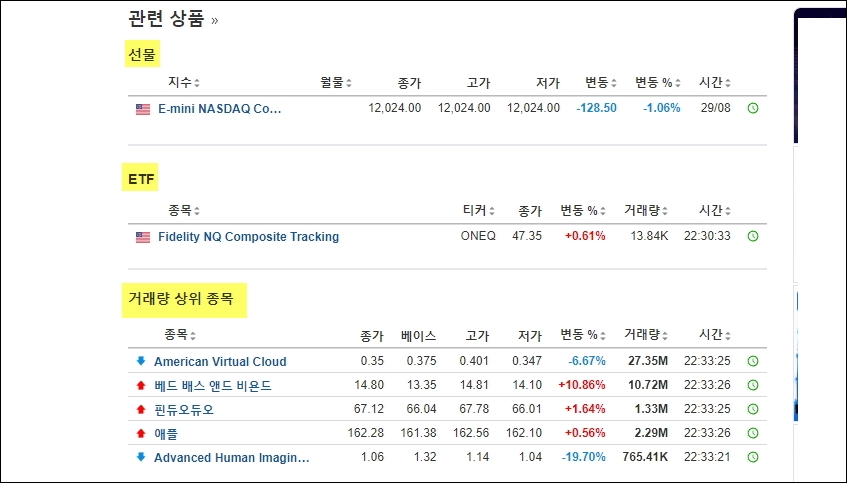Click clock icon in E-mini NASDAQ row
Screen dimensions: 847x483
tap(752, 108)
